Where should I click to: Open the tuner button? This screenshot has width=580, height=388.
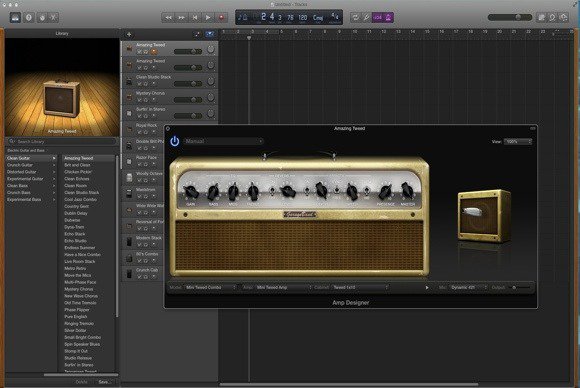click(366, 17)
